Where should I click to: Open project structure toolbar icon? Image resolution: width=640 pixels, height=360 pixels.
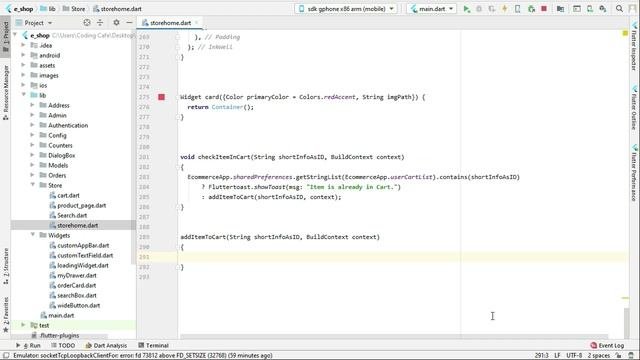[x=560, y=9]
